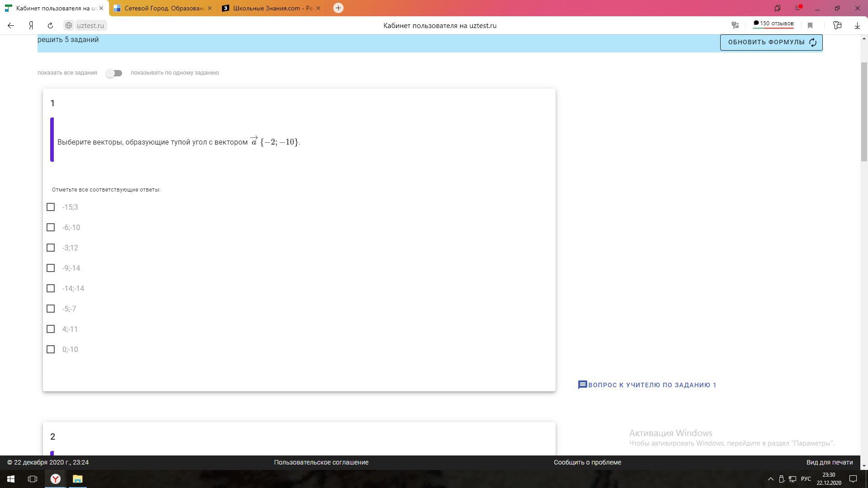Click ОБНОВИТЬ ФОРМУЛЫ button
Screen dimensions: 868x488
point(771,42)
